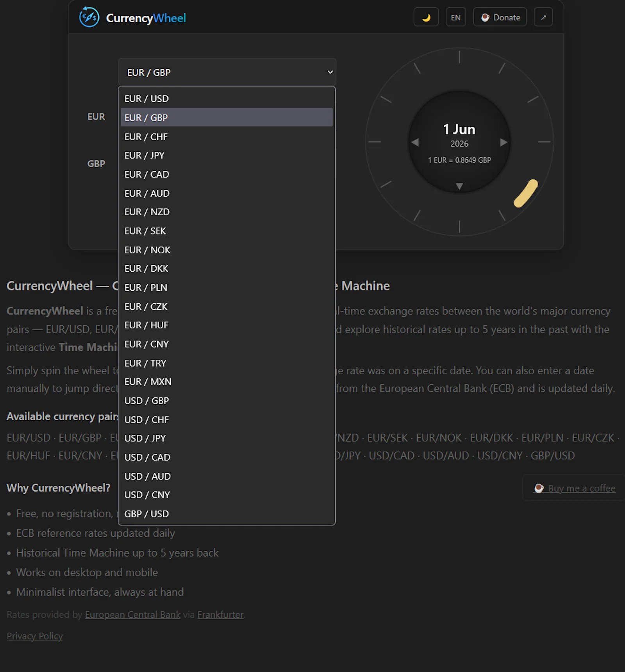The image size is (625, 672).
Task: Pick EUR / PLN from the list
Action: coord(227,287)
